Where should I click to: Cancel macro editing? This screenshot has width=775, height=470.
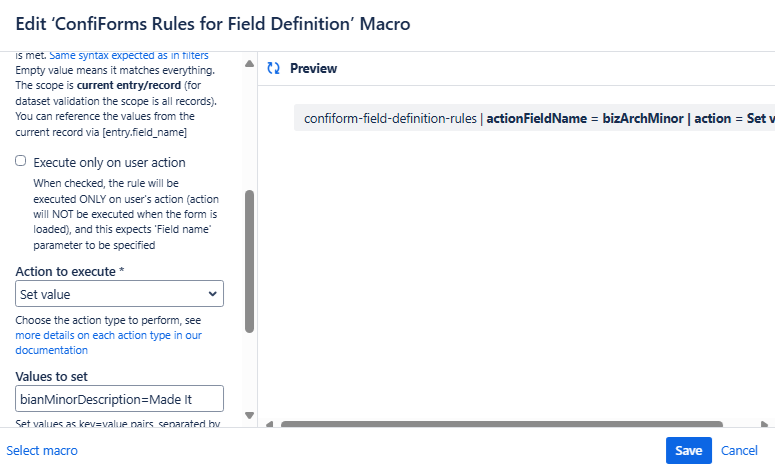(x=739, y=450)
